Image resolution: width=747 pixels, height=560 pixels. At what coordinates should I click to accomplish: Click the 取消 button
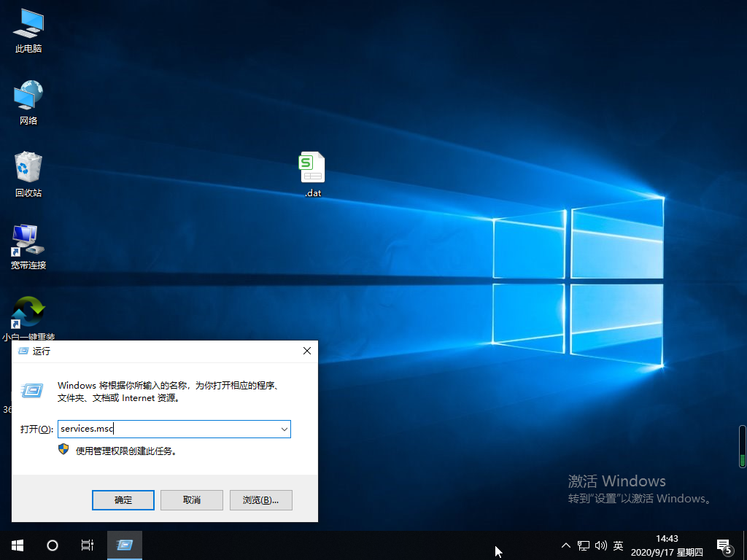point(192,499)
